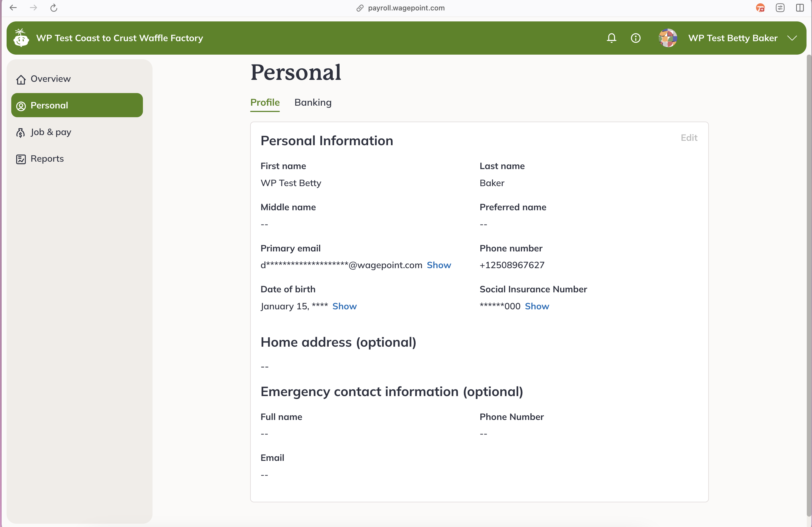This screenshot has height=527, width=812.
Task: Open the browser tune settings icon
Action: (x=780, y=8)
